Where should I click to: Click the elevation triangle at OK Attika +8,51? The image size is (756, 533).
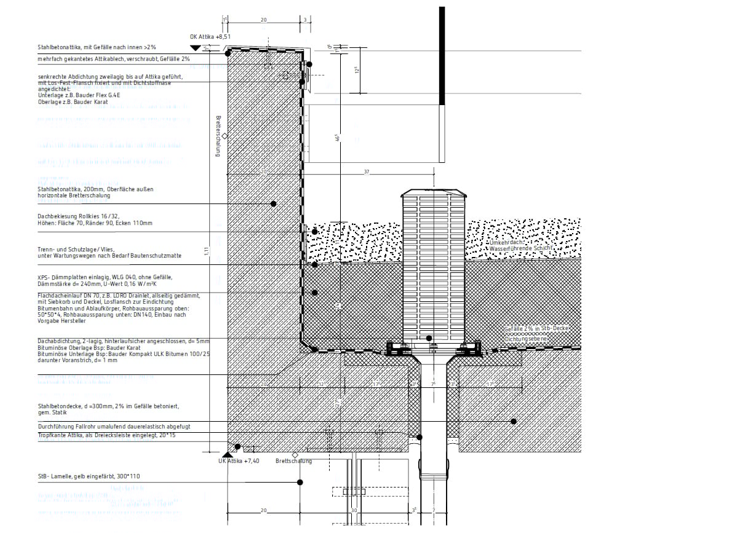click(196, 48)
